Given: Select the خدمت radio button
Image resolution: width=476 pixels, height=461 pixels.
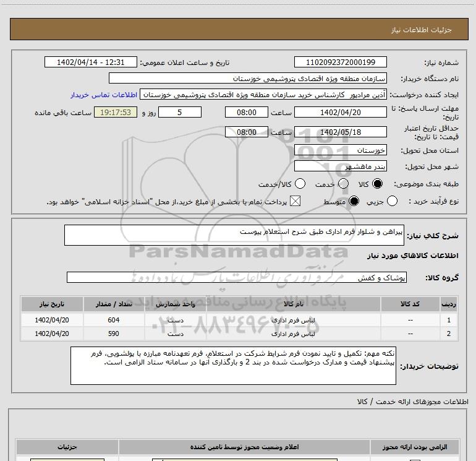Looking at the screenshot, I should [343, 184].
